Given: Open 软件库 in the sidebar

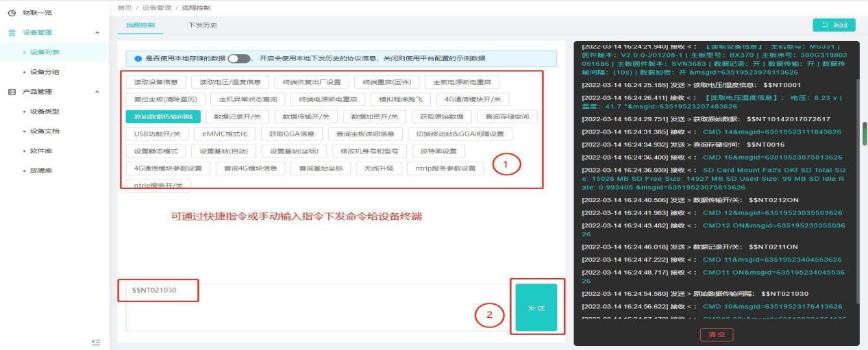Looking at the screenshot, I should pyautogui.click(x=40, y=150).
